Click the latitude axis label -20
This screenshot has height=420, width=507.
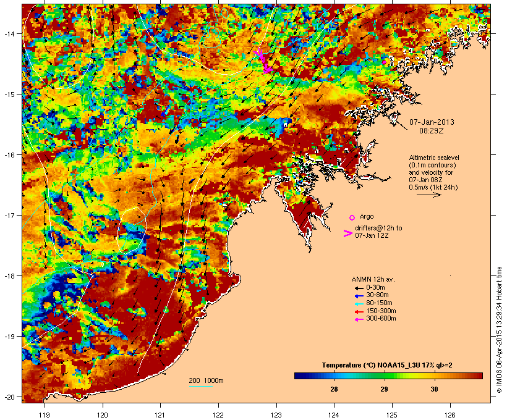pyautogui.click(x=9, y=397)
